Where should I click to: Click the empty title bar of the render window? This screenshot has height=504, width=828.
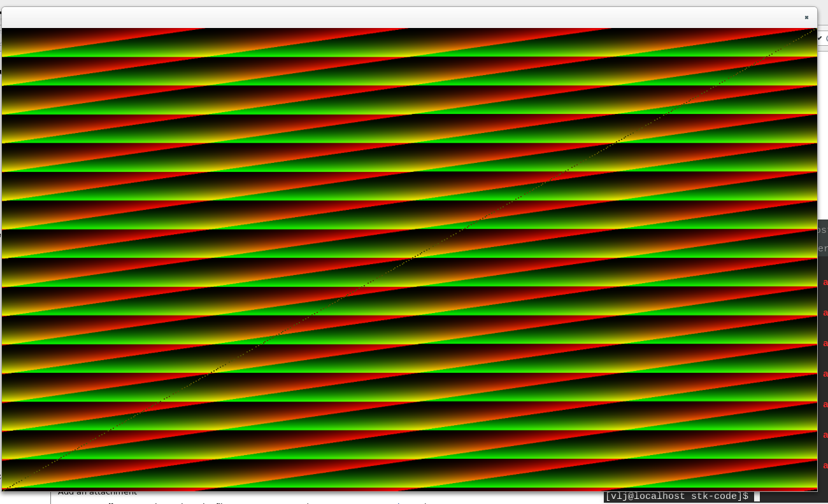point(408,17)
